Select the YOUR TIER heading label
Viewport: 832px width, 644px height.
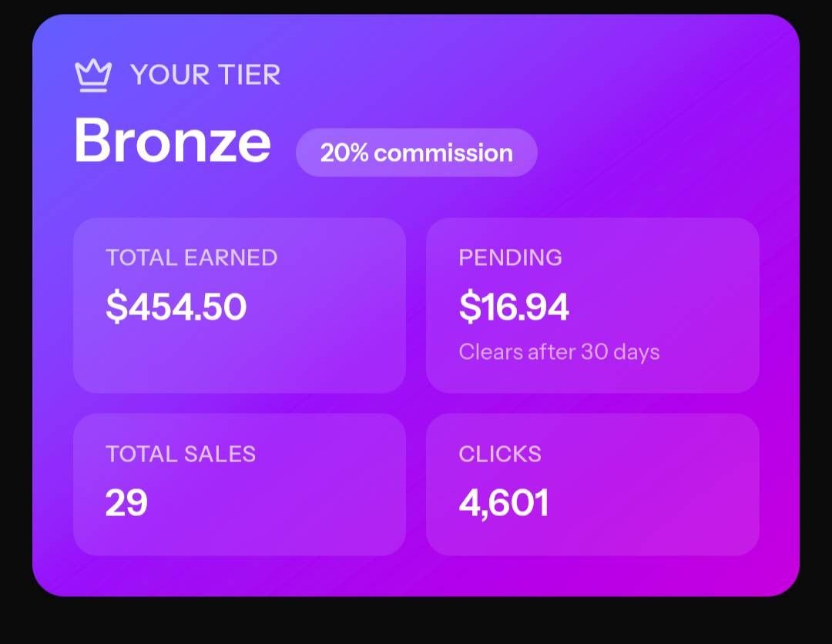tap(205, 75)
